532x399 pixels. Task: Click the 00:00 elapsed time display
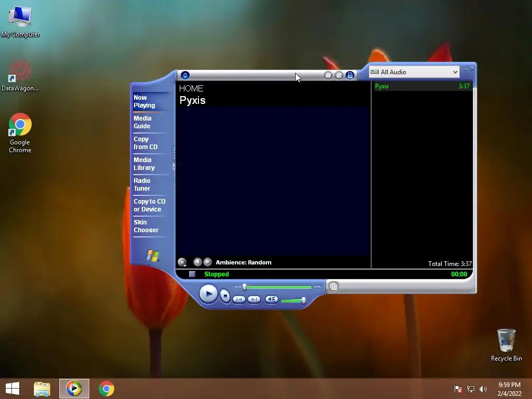(459, 274)
